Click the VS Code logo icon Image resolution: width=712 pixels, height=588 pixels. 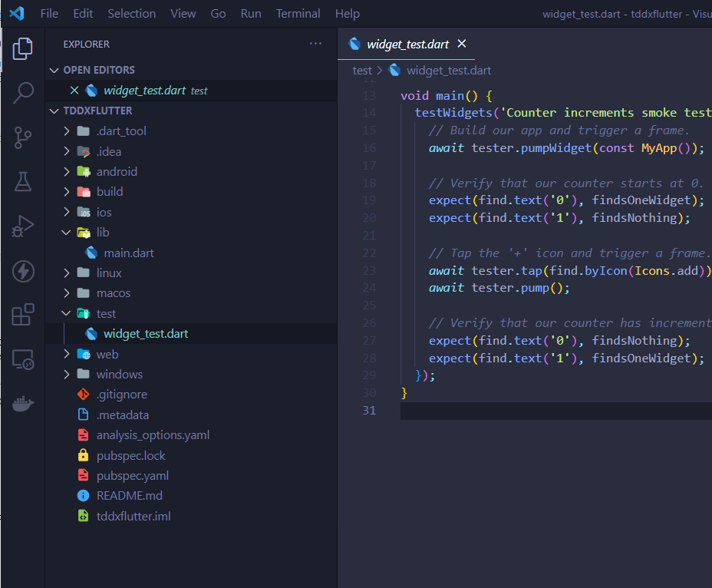pyautogui.click(x=17, y=13)
